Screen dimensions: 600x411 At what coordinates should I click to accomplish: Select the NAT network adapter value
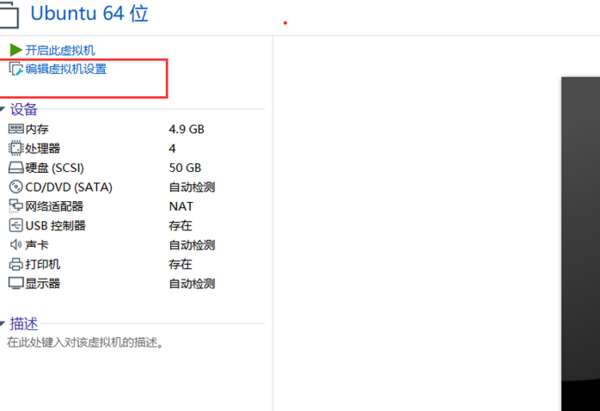pos(181,206)
